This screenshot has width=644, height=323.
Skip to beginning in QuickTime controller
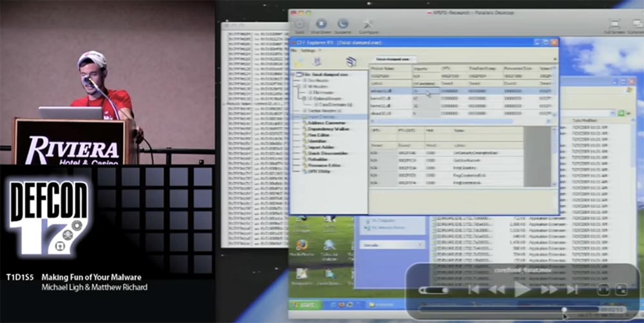pyautogui.click(x=473, y=289)
